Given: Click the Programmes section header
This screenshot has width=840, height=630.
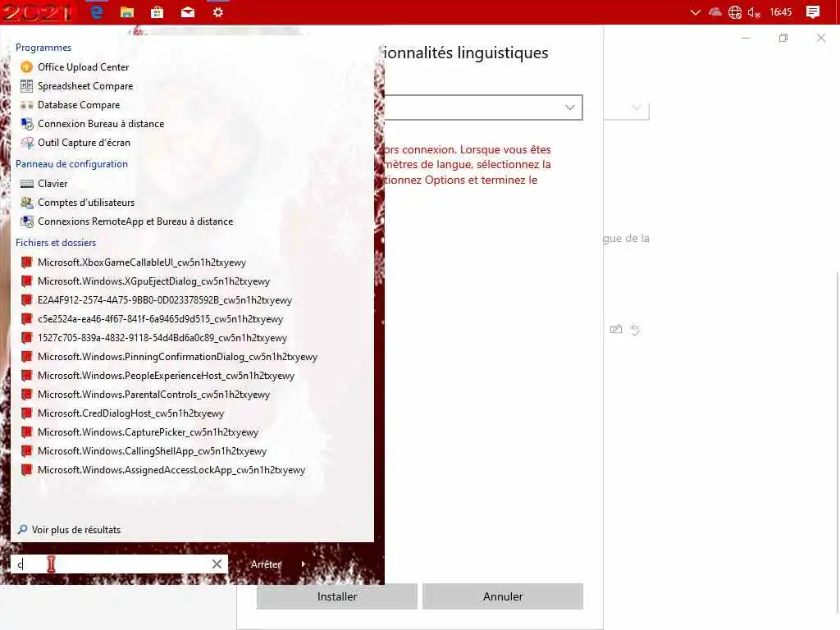Looking at the screenshot, I should tap(43, 48).
